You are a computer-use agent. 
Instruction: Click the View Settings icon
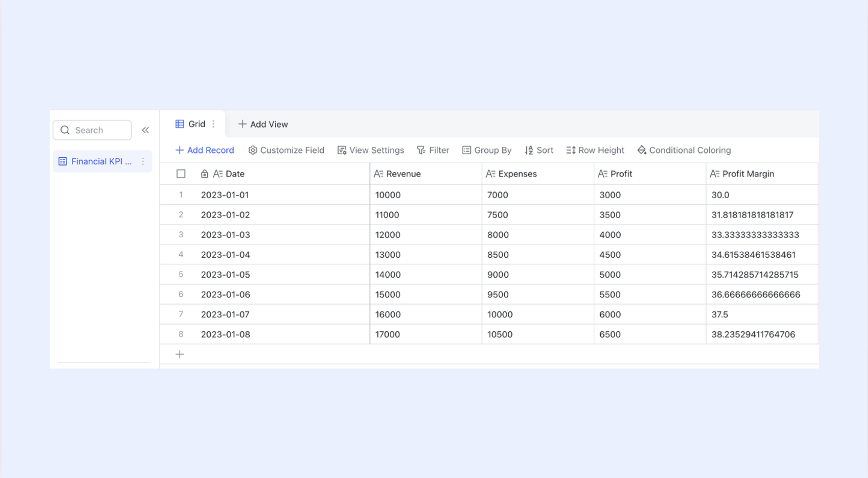342,150
